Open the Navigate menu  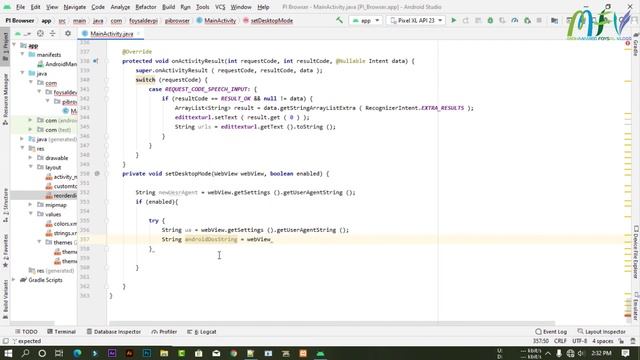75,7
